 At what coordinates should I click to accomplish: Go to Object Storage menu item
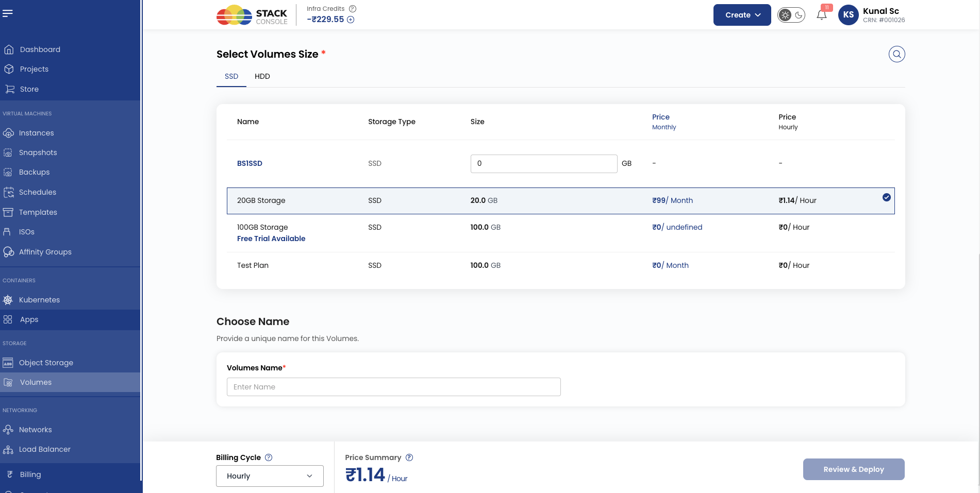(x=46, y=363)
